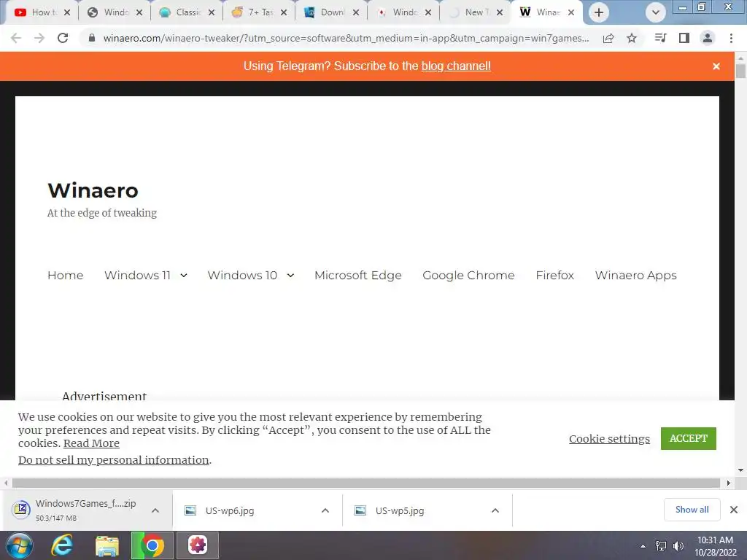Image resolution: width=747 pixels, height=560 pixels.
Task: Open a new tab with plus button
Action: (599, 12)
